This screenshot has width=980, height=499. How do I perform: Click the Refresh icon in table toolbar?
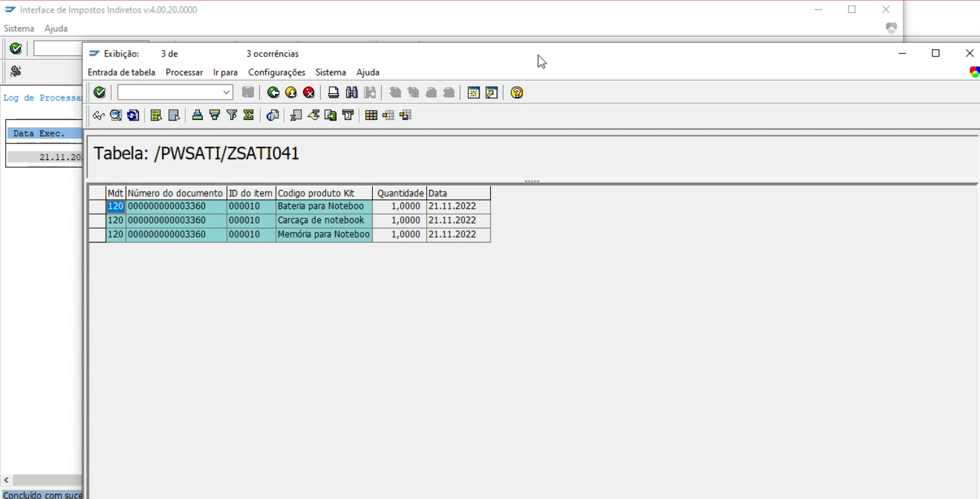[133, 115]
